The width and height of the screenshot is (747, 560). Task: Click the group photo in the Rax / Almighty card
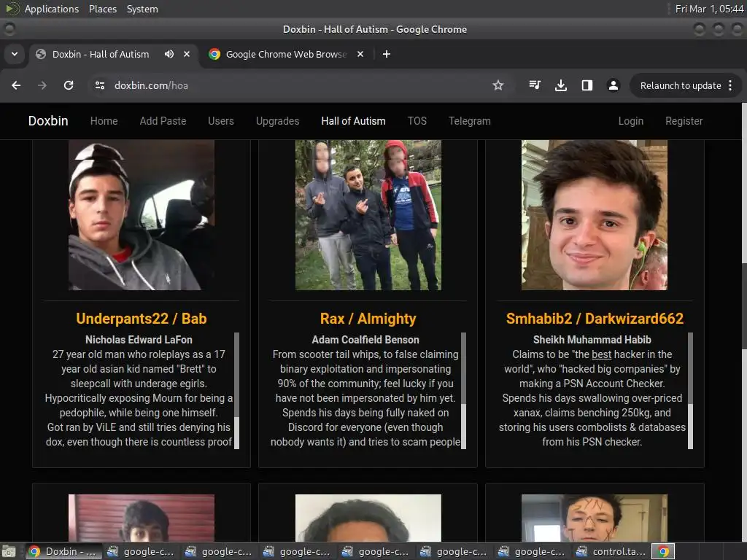pos(368,215)
